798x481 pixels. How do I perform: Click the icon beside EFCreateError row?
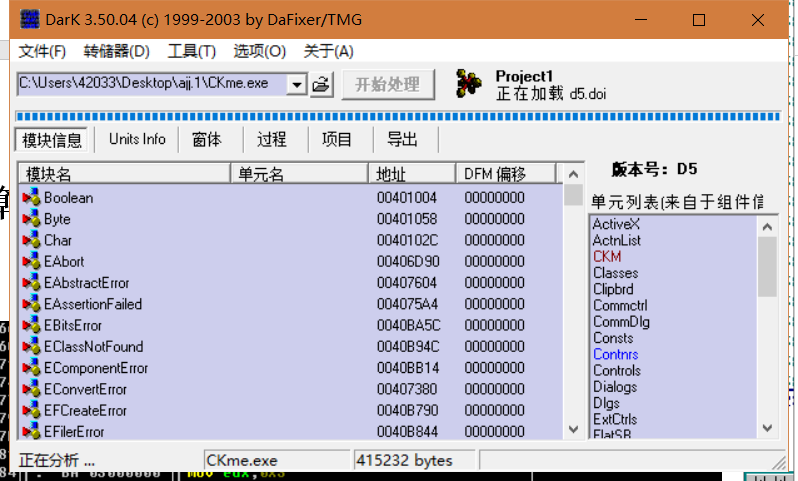tap(31, 411)
